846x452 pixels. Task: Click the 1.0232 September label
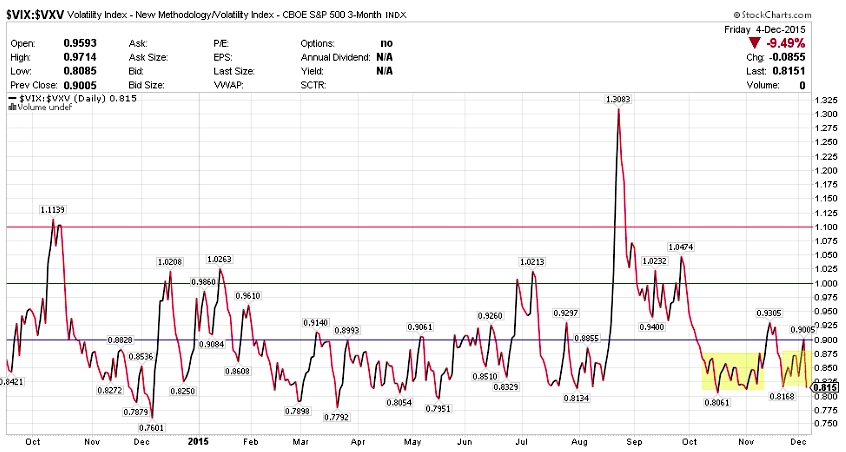(654, 261)
